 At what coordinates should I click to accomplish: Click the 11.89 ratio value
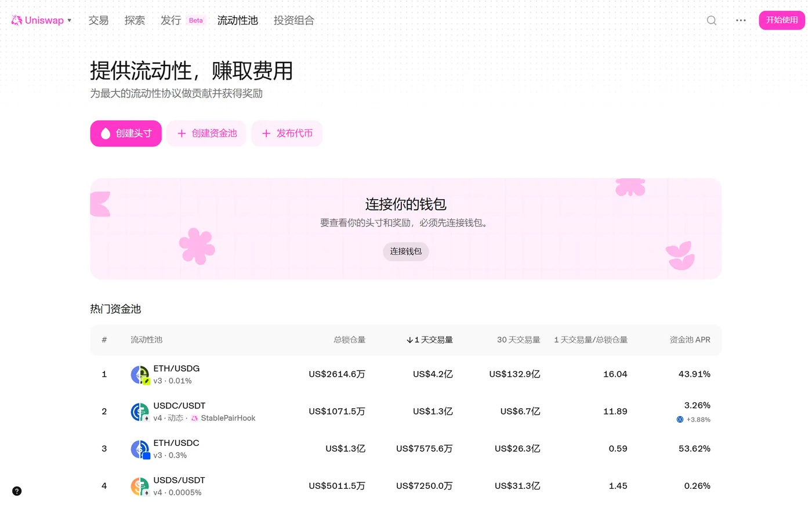click(x=615, y=412)
